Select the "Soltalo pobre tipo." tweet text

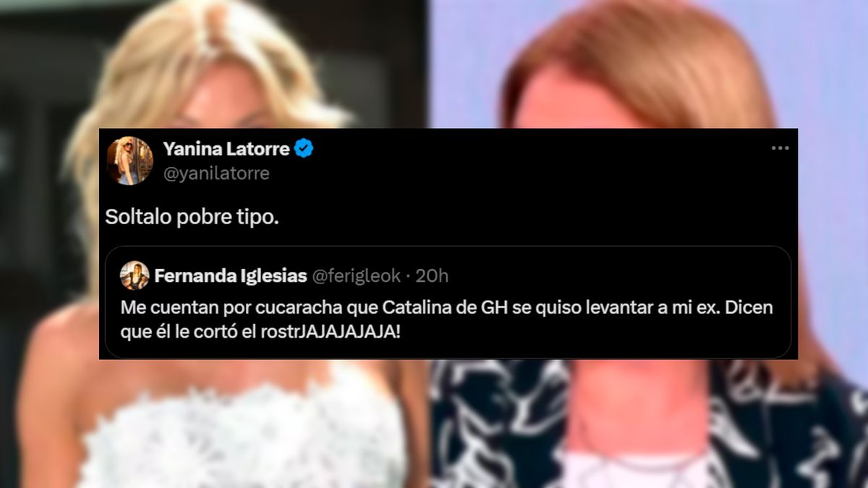[x=192, y=218]
